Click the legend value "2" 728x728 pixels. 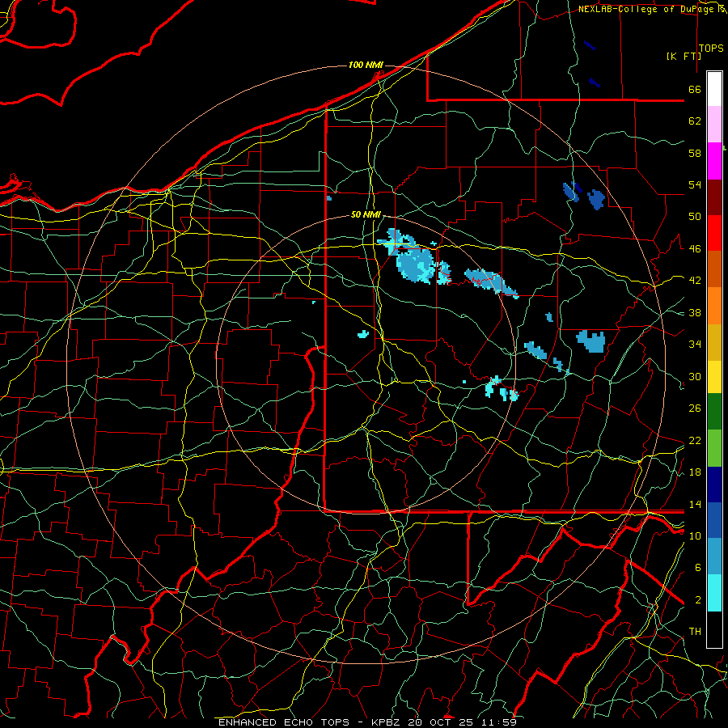point(698,600)
